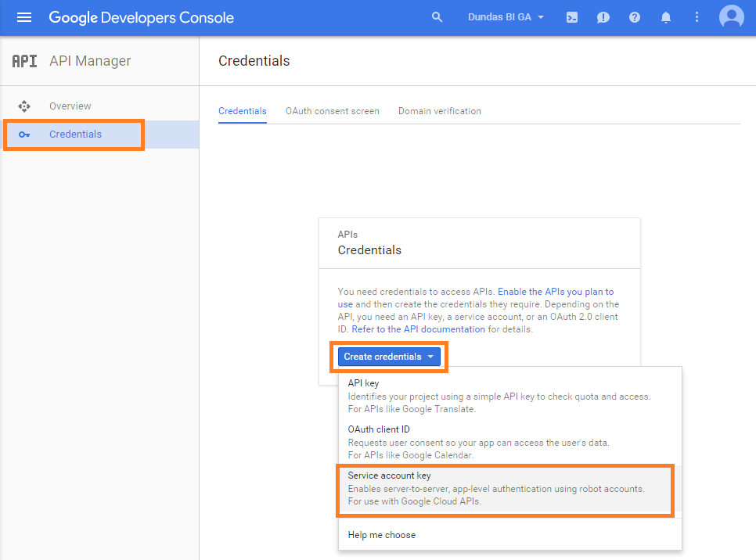Viewport: 756px width, 560px height.
Task: Open Refer to the API documentation link
Action: click(418, 329)
